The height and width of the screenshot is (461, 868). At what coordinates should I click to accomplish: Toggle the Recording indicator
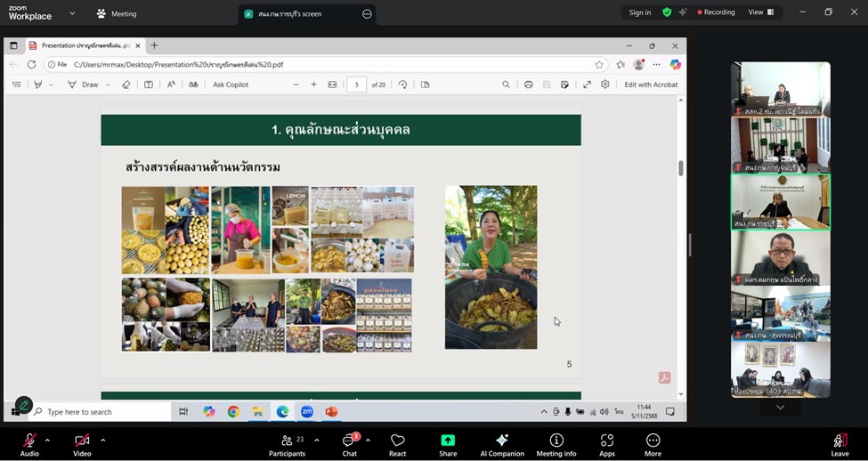[x=716, y=12]
